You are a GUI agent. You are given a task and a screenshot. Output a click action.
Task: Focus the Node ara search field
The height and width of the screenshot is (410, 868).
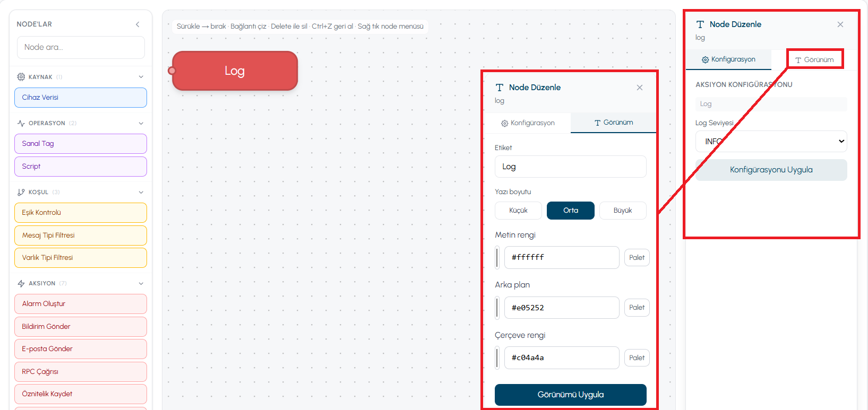pos(81,47)
